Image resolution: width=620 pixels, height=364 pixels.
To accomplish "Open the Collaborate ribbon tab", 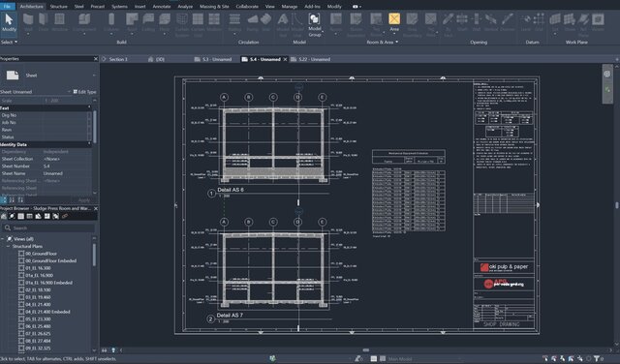I will (247, 7).
